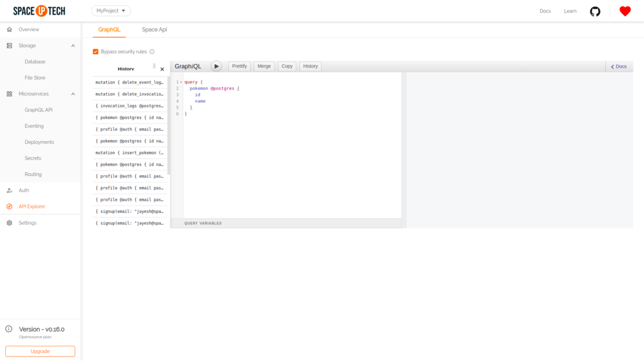Collapse the Microservices section
This screenshot has height=362, width=644.
coord(73,94)
